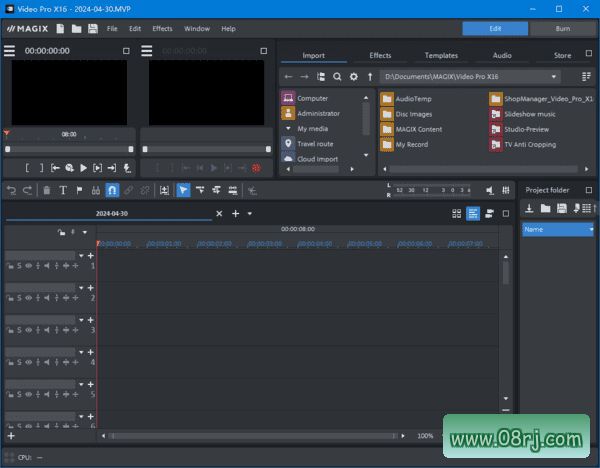Undo last action in timeline toolbar
This screenshot has height=468, width=600.
(11, 190)
